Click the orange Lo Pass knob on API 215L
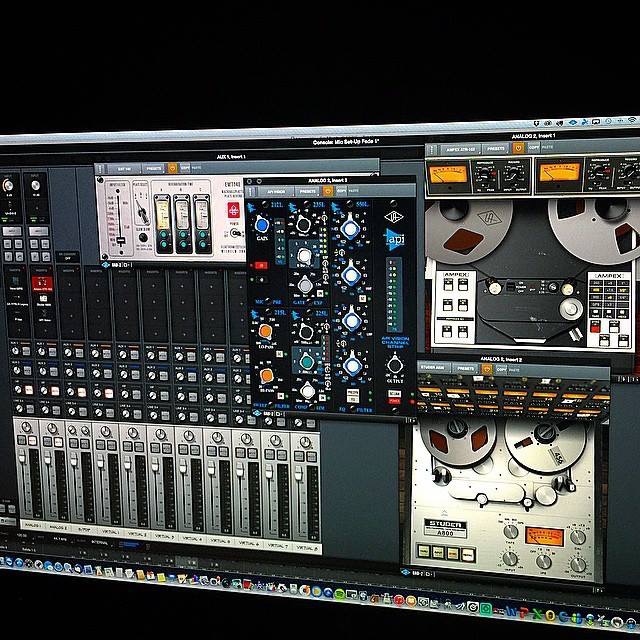The height and width of the screenshot is (640, 640). (265, 331)
